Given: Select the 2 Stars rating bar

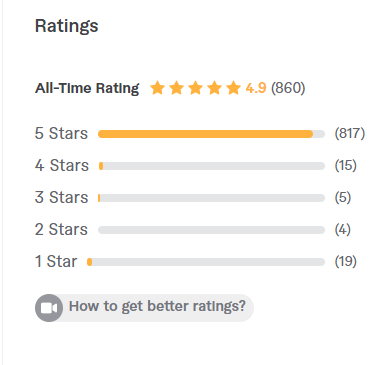Looking at the screenshot, I should tap(211, 230).
